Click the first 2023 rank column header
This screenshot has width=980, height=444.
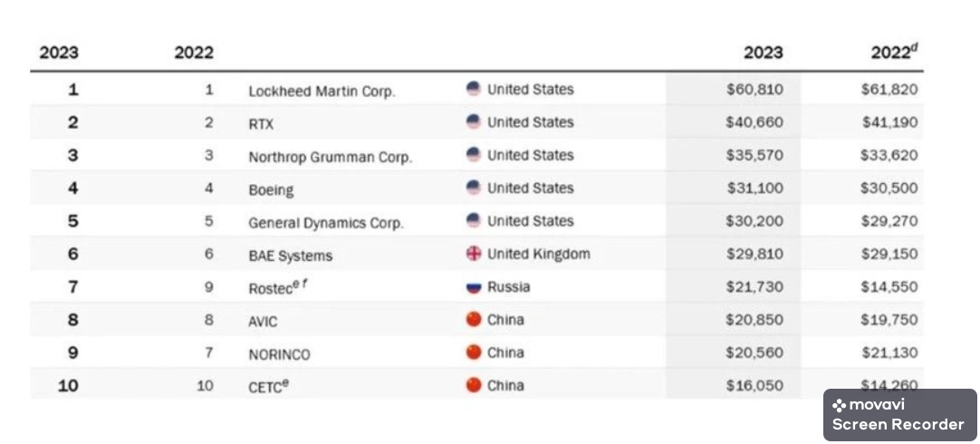(x=59, y=53)
